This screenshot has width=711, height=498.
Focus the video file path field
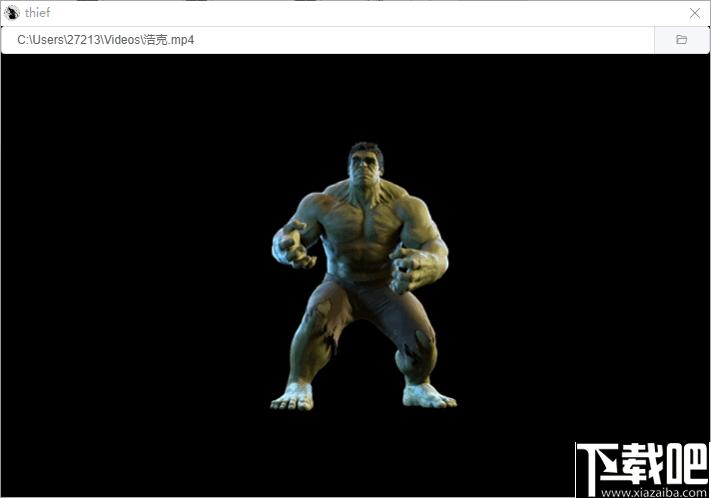tap(328, 40)
